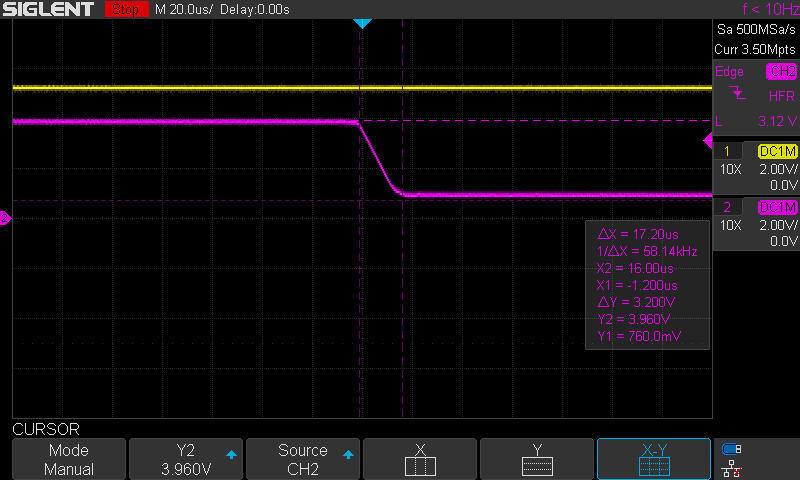The image size is (800, 480).
Task: Click the red Stop run-state indicator
Action: coord(126,9)
